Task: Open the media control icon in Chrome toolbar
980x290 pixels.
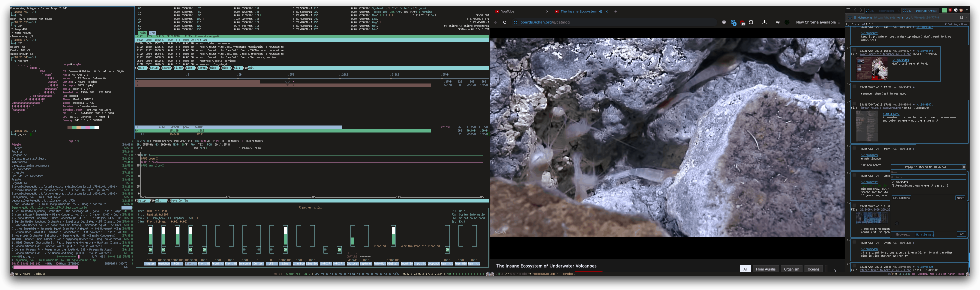Action: pyautogui.click(x=777, y=22)
